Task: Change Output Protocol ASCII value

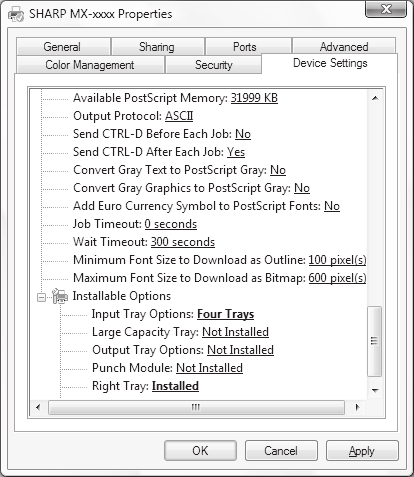Action: [179, 116]
